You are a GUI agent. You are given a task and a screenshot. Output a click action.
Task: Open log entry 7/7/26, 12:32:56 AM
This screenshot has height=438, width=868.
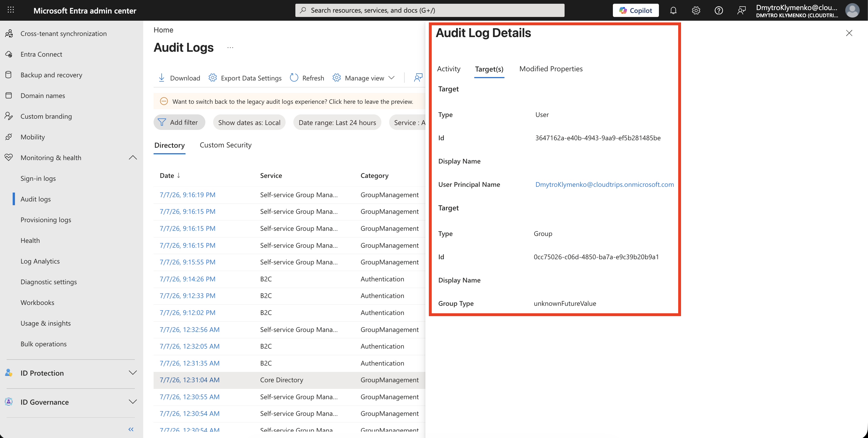tap(189, 329)
